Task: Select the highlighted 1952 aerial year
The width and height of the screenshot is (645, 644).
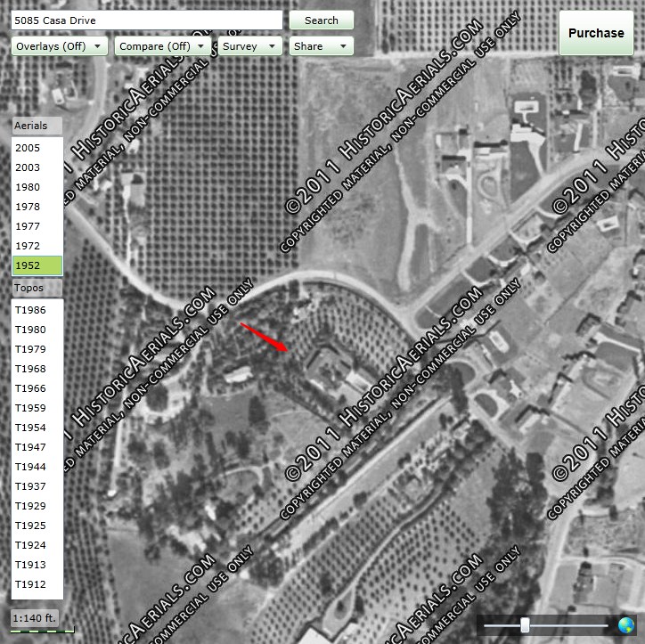Action: pos(37,265)
